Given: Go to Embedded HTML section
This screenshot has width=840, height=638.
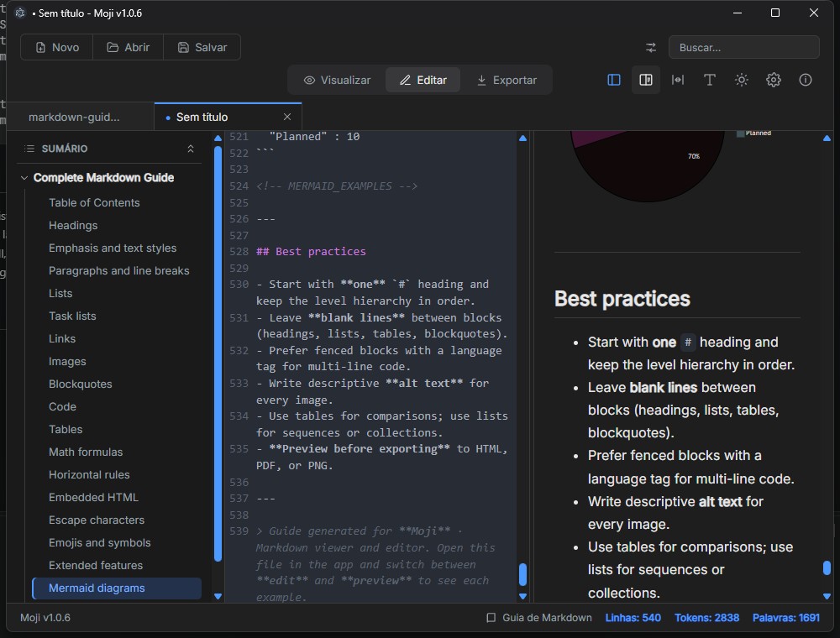Looking at the screenshot, I should [x=93, y=497].
